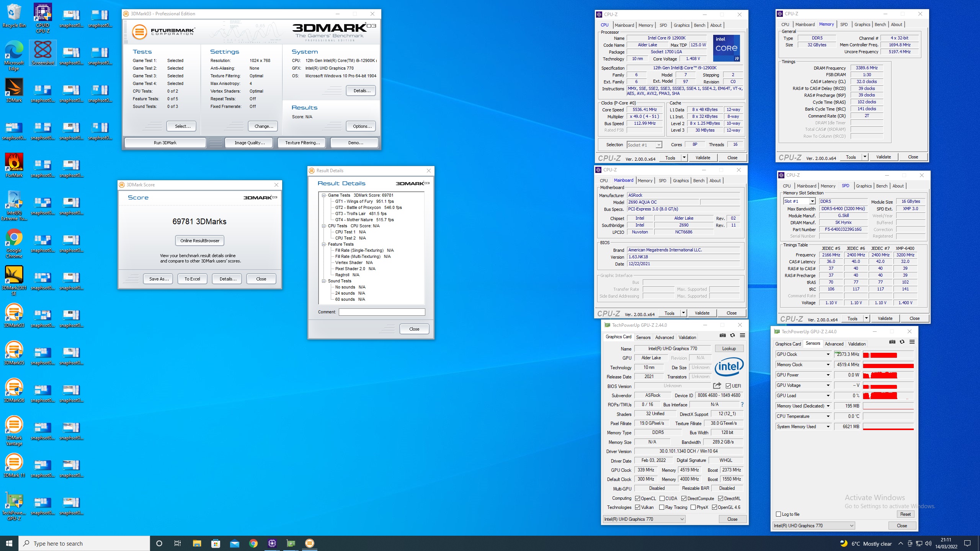Toggle the CUDA checkbox in GPU-Z

point(662,499)
